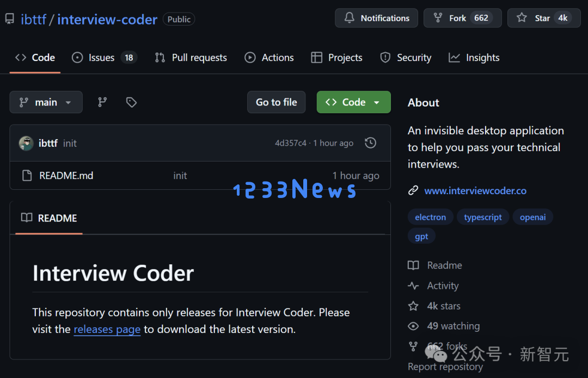Click the Go to file button
The height and width of the screenshot is (378, 588).
pos(277,102)
